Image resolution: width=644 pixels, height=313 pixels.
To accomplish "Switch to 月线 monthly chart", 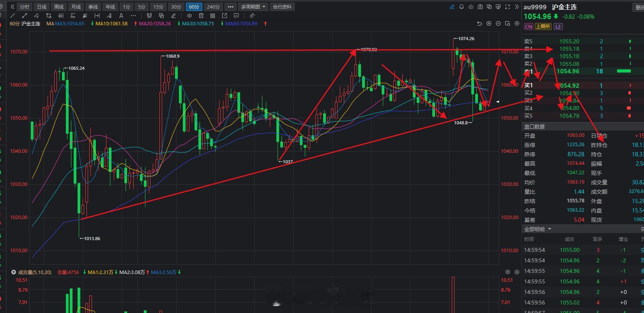I will 76,7.
